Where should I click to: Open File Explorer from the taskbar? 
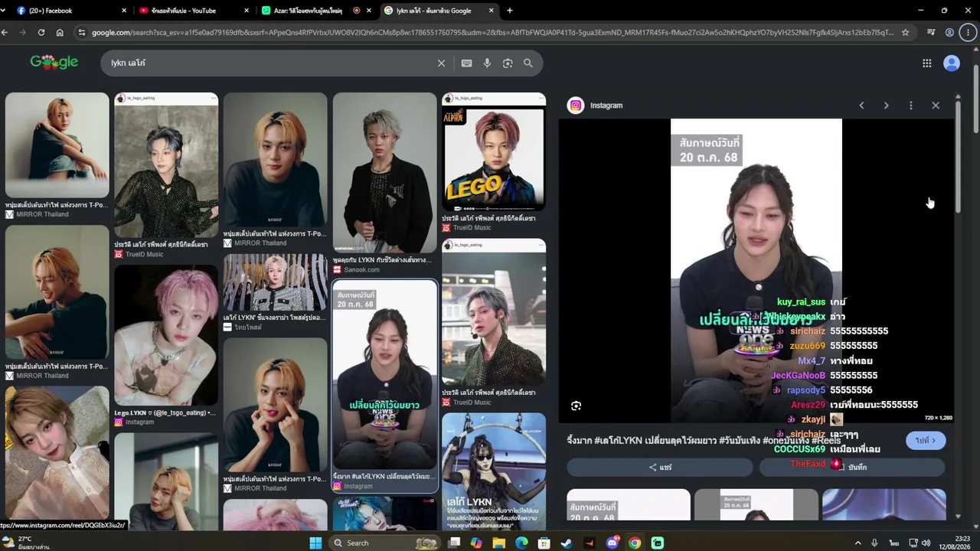point(499,543)
